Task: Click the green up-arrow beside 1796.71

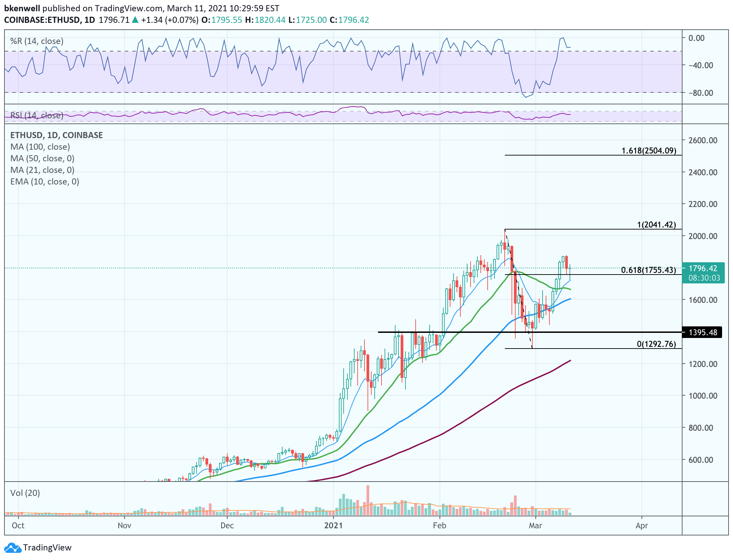Action: [x=135, y=20]
